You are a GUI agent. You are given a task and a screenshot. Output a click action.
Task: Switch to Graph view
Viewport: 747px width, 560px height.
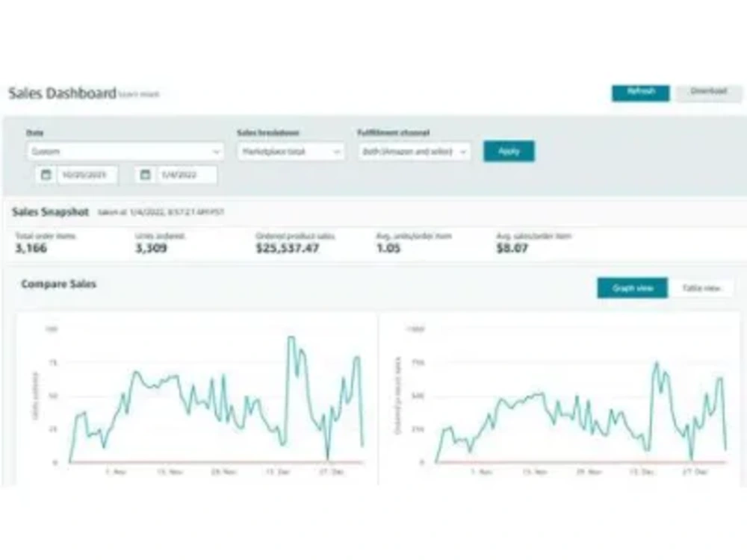click(x=632, y=288)
